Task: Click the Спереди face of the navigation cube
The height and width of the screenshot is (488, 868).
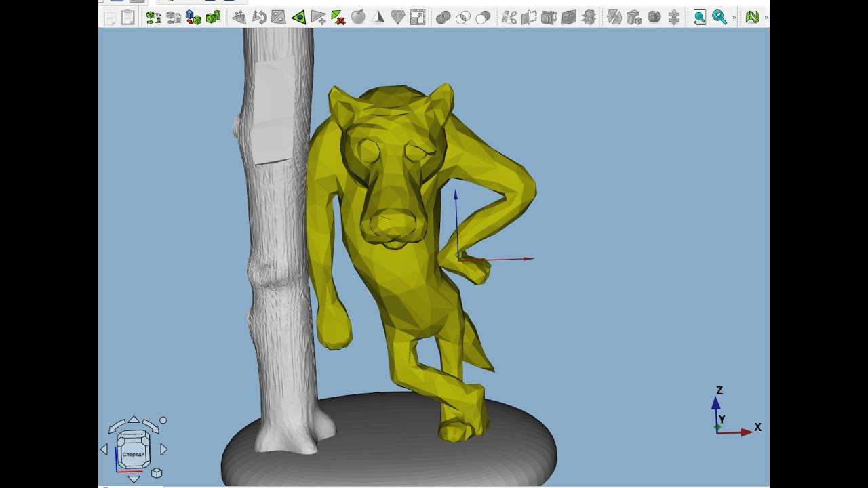Action: [134, 453]
